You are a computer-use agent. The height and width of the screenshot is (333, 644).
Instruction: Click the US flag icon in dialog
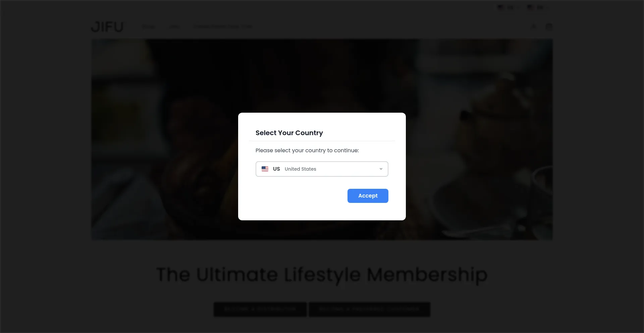265,169
